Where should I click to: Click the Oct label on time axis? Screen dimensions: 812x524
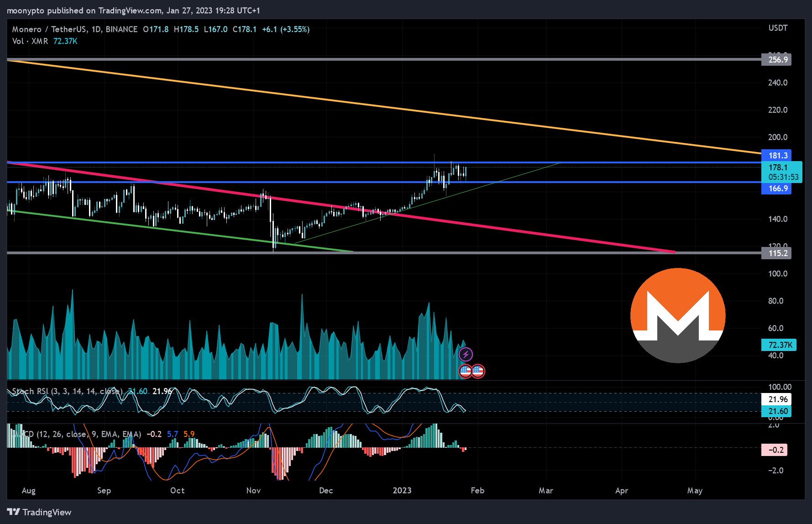tap(177, 491)
